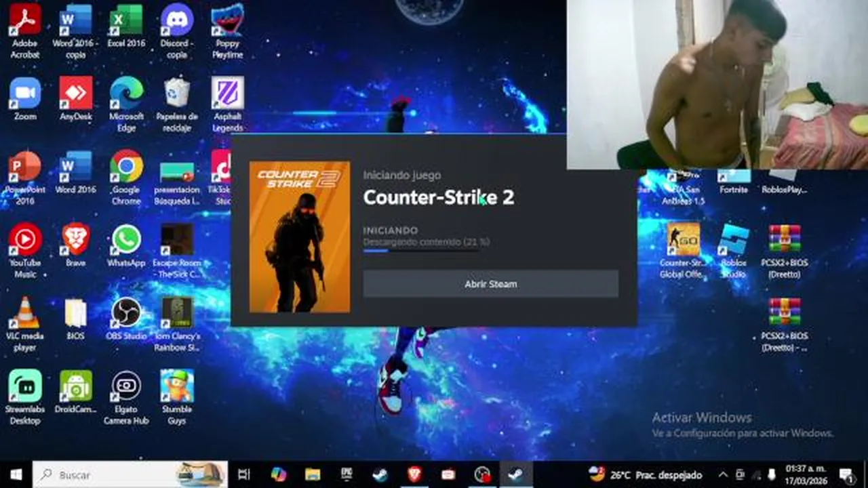868x488 pixels.
Task: Select the 'PCSX2+BIOS (Dreetto) -' copy archive icon
Action: [x=785, y=324]
